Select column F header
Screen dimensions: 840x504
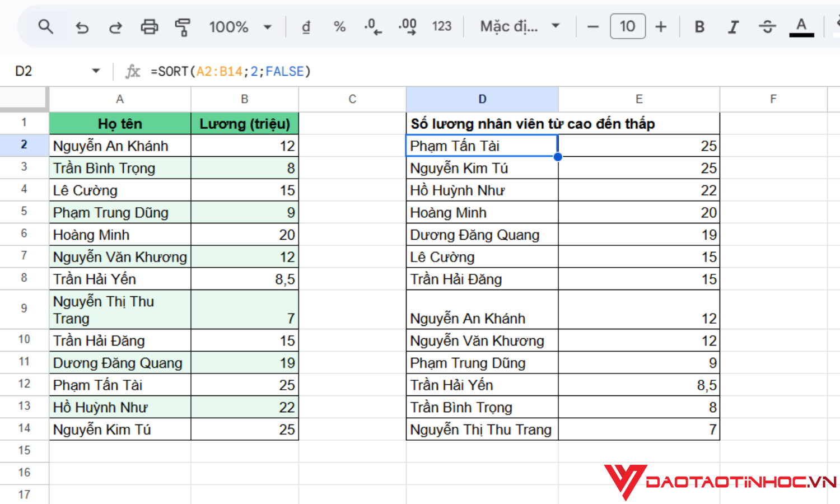pyautogui.click(x=773, y=99)
